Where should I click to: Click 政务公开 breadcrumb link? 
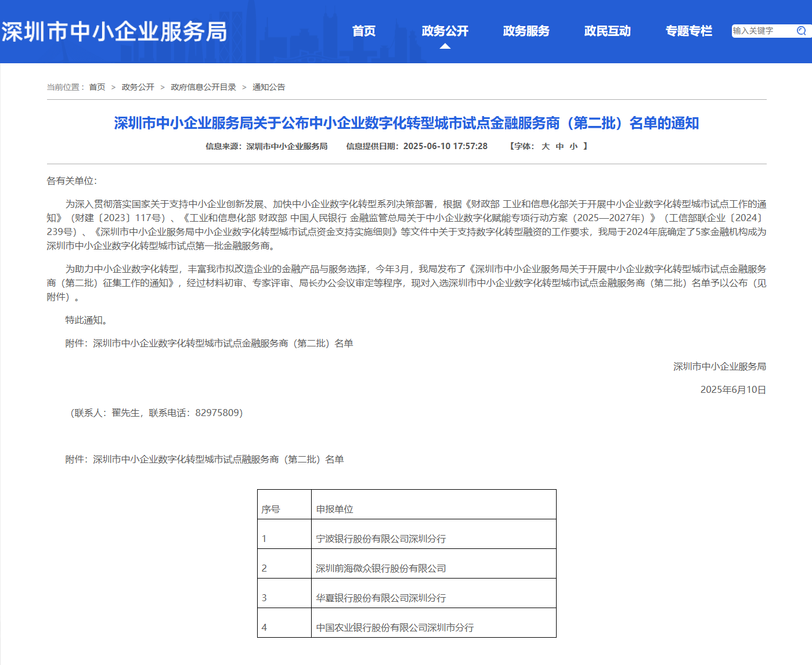click(x=138, y=87)
